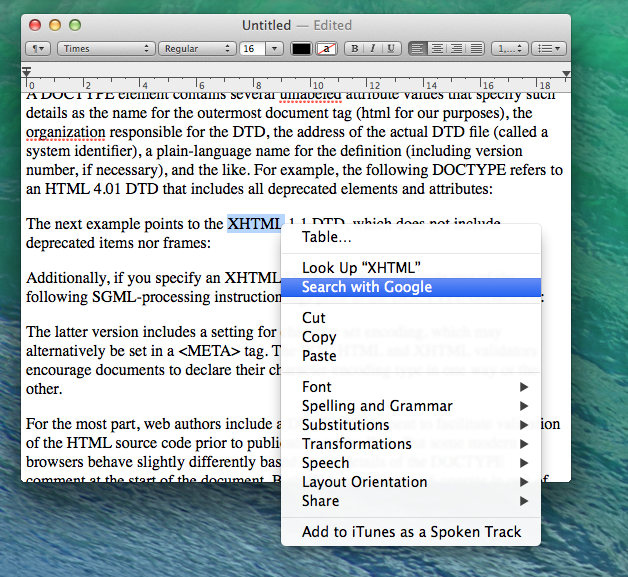Expand the Substitutions submenu

(x=411, y=425)
